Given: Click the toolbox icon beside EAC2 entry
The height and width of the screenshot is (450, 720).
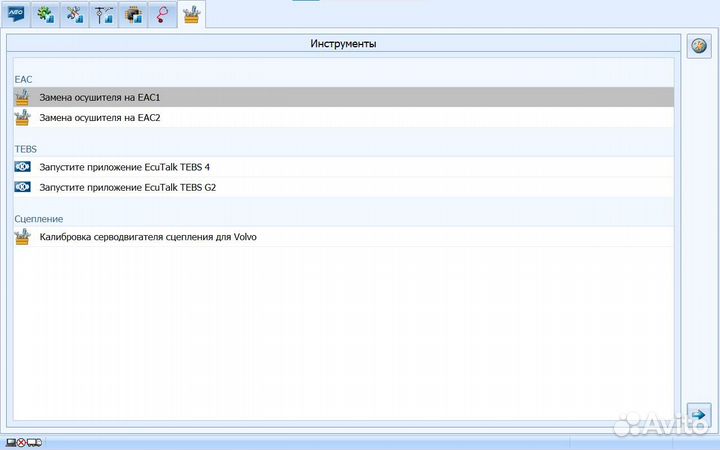Looking at the screenshot, I should click(x=22, y=117).
